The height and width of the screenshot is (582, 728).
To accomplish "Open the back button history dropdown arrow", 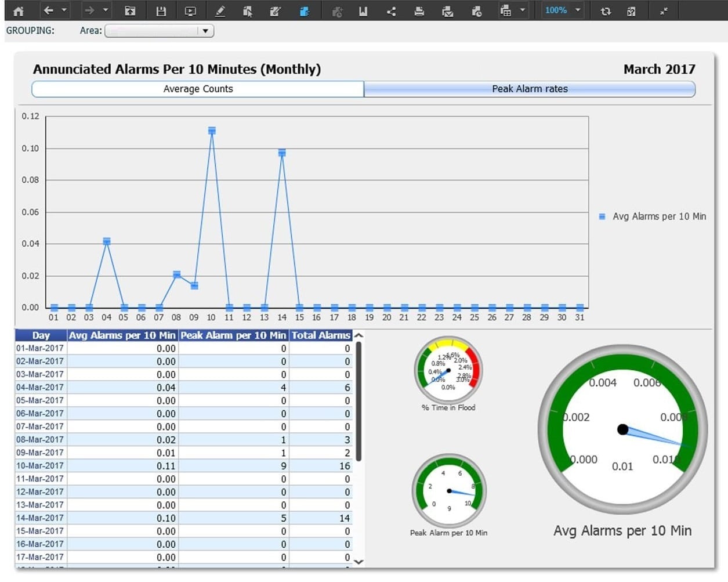I will [64, 10].
